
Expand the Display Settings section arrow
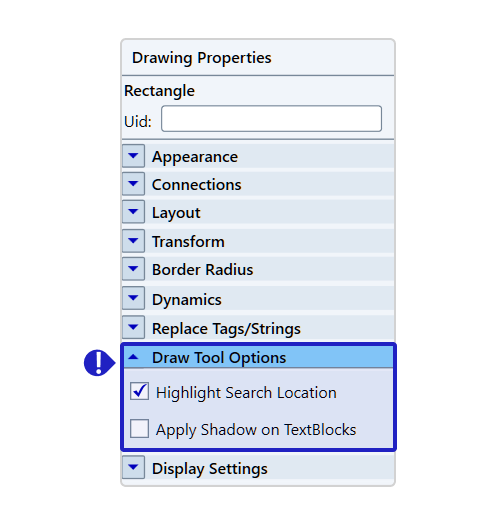[x=134, y=467]
